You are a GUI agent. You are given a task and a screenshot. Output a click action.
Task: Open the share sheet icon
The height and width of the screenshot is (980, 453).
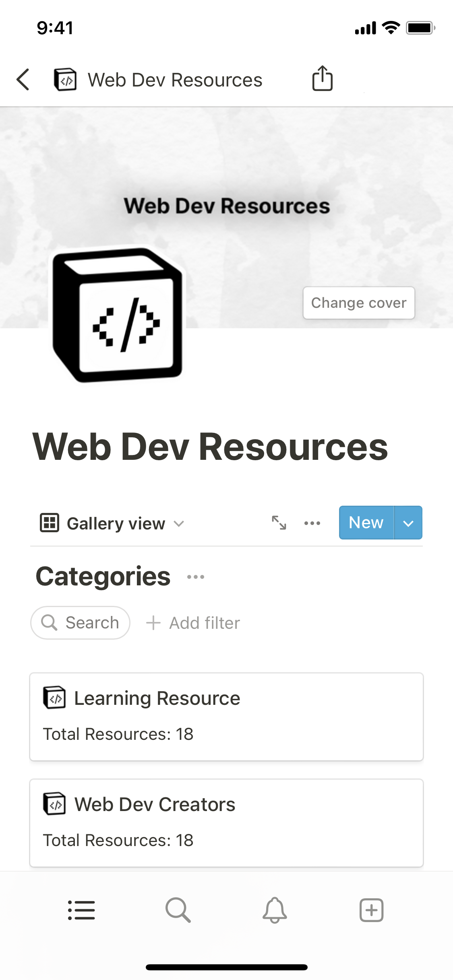tap(322, 78)
